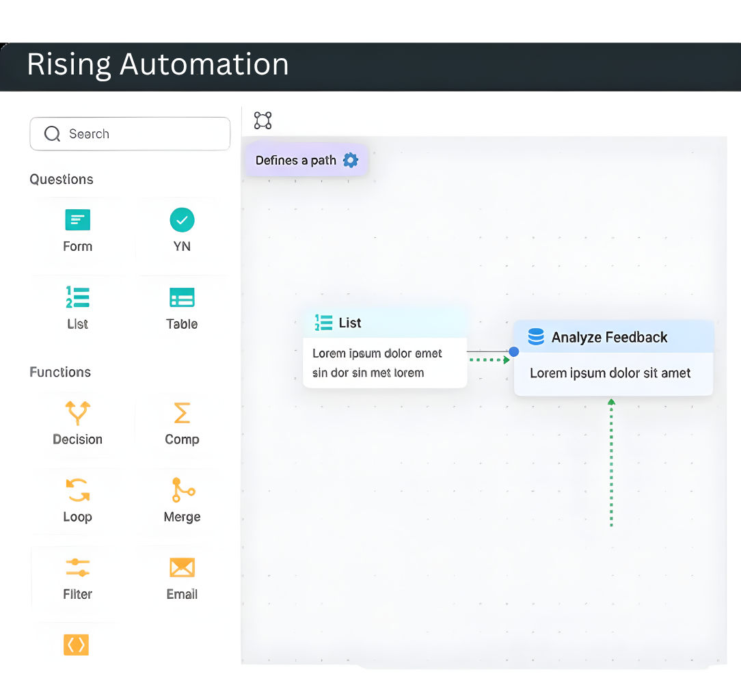Pick the List question icon in sidebar
The height and width of the screenshot is (700, 741).
[x=77, y=297]
